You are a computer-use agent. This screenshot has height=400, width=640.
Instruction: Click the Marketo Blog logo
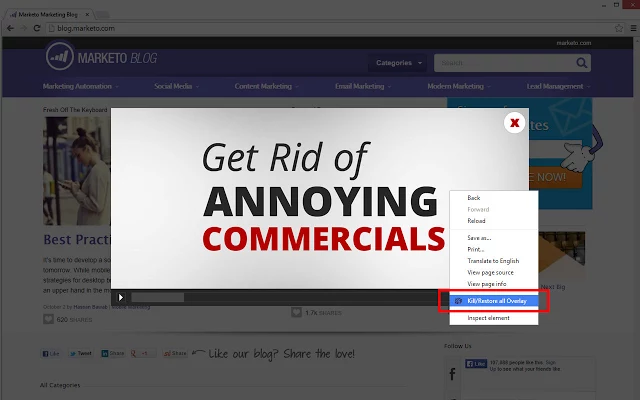101,57
